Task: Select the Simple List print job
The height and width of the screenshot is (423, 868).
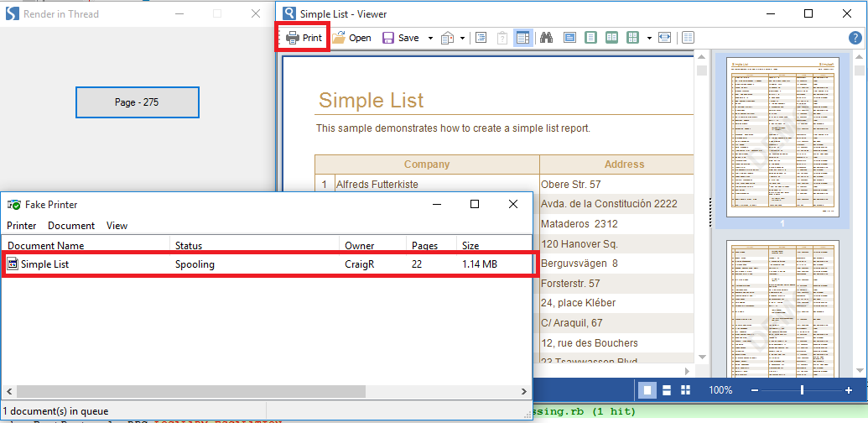Action: (x=269, y=264)
